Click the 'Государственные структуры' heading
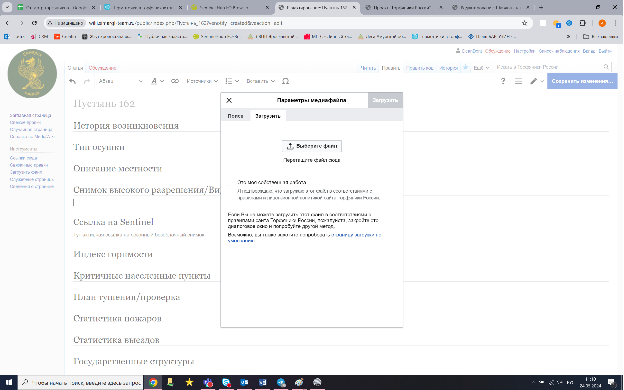This screenshot has height=390, width=624. pos(134,361)
